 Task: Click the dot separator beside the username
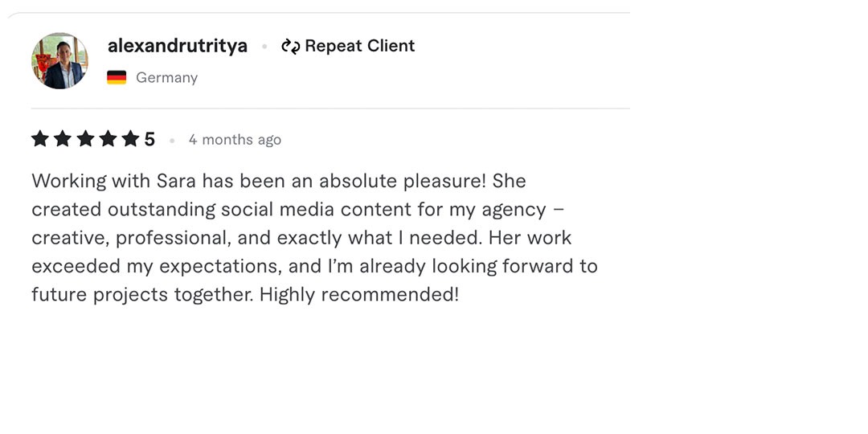tap(264, 47)
